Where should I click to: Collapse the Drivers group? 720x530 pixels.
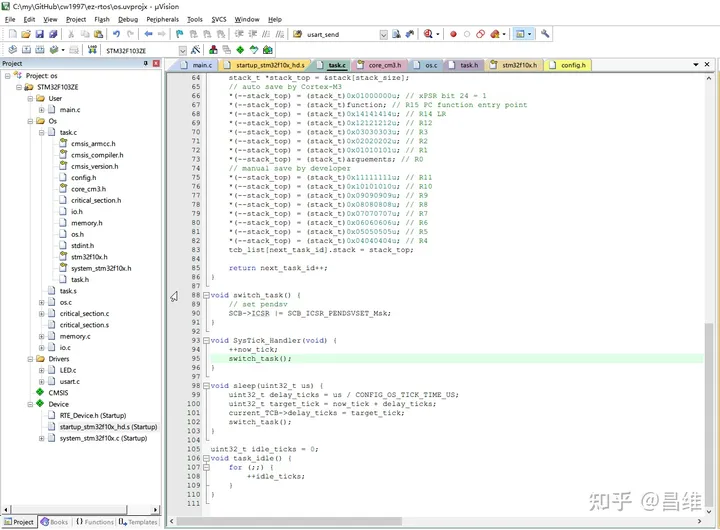coord(30,359)
